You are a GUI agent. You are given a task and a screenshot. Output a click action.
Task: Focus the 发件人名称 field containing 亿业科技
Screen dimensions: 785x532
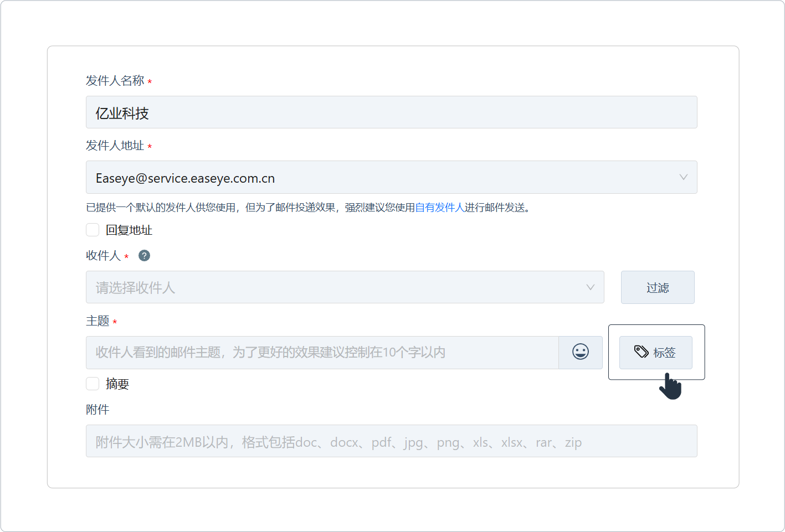click(391, 112)
